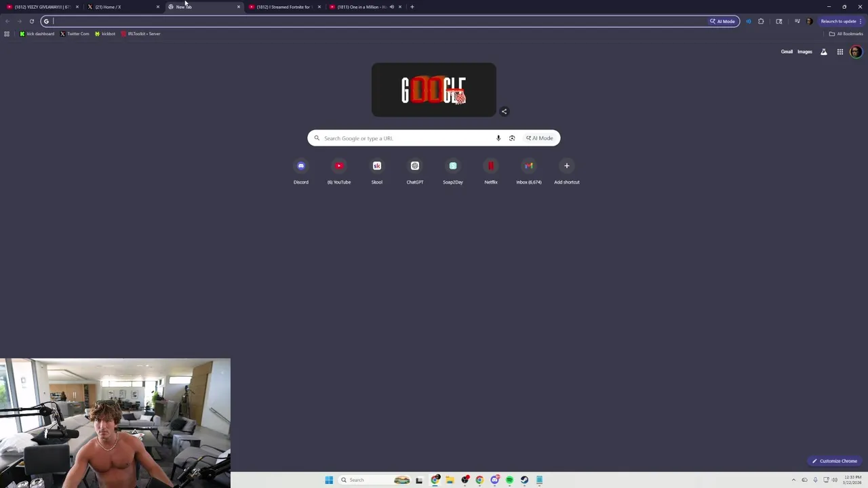Open Spotify from the taskbar
The height and width of the screenshot is (488, 868).
pyautogui.click(x=509, y=480)
